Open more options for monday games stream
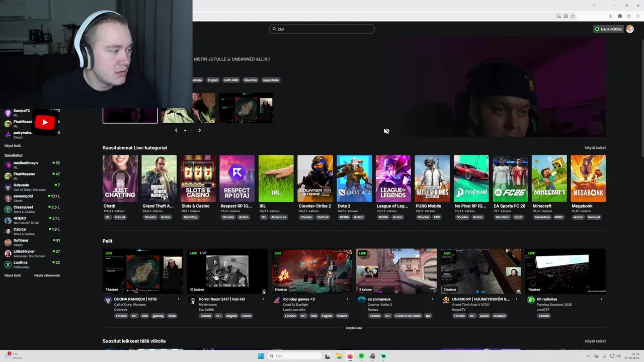This screenshot has width=644, height=362. pos(347,299)
